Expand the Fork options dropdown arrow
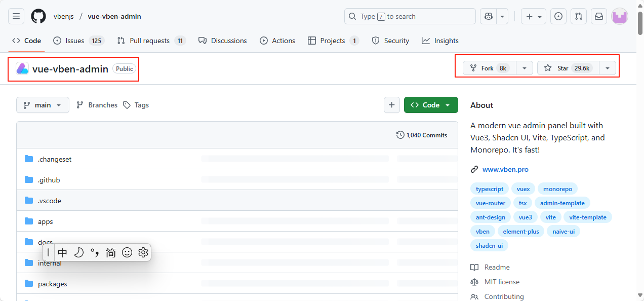The image size is (644, 301). 525,68
